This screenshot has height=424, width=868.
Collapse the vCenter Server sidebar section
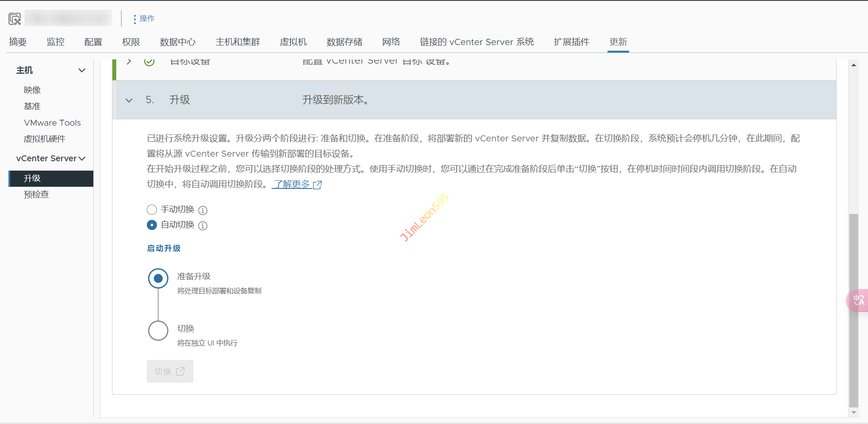click(82, 159)
